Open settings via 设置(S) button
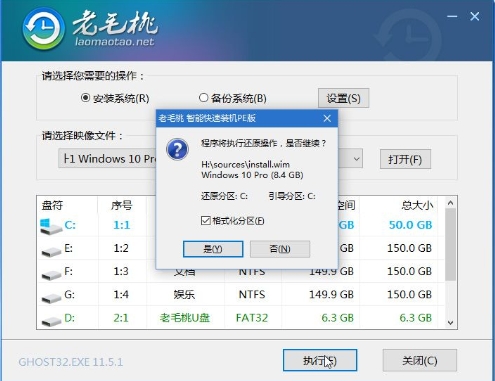The image size is (495, 381). [x=343, y=98]
